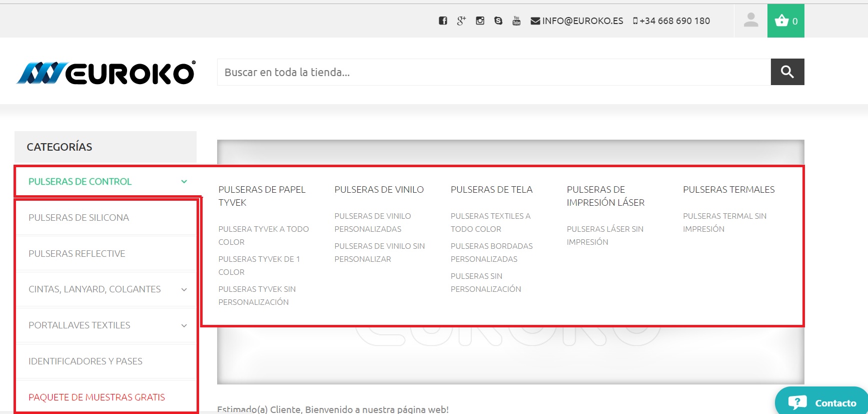Open the Skype icon
The image size is (868, 414).
pos(498,21)
